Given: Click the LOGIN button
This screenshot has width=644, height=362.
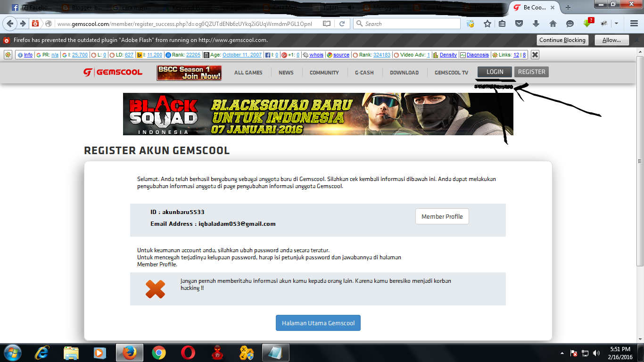Looking at the screenshot, I should (x=495, y=72).
